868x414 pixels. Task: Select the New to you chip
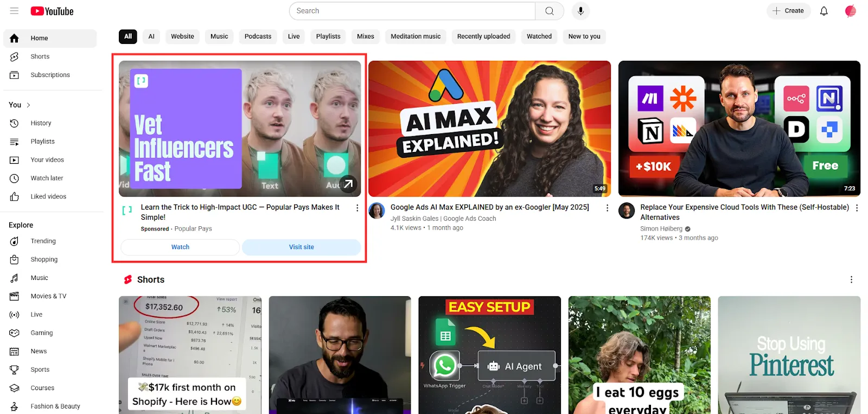tap(584, 36)
